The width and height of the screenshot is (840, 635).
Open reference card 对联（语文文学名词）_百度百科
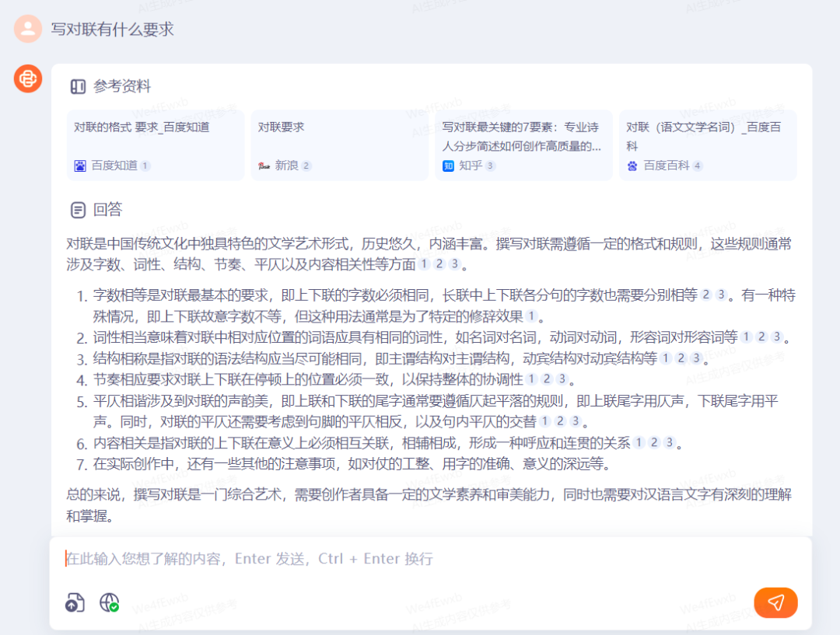[709, 145]
